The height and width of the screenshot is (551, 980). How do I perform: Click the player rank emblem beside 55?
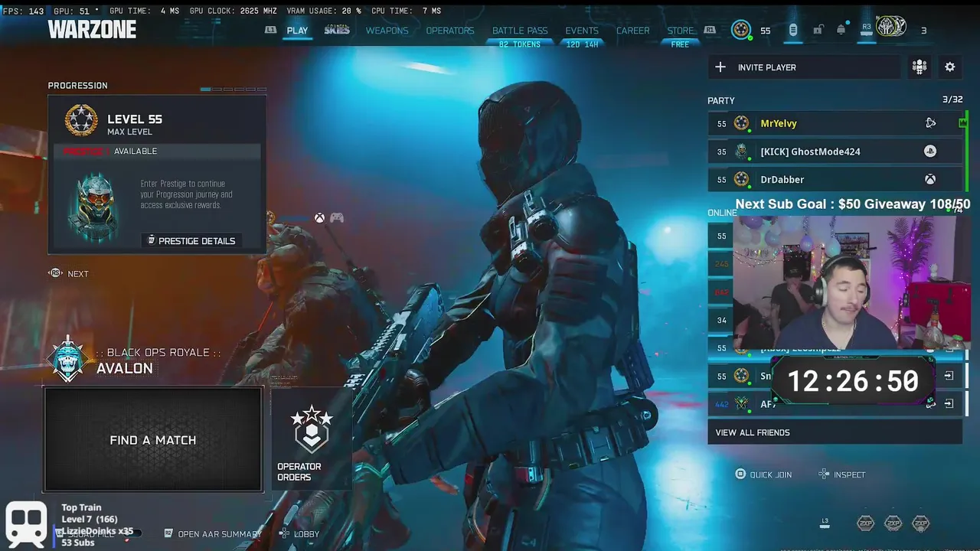pyautogui.click(x=740, y=30)
